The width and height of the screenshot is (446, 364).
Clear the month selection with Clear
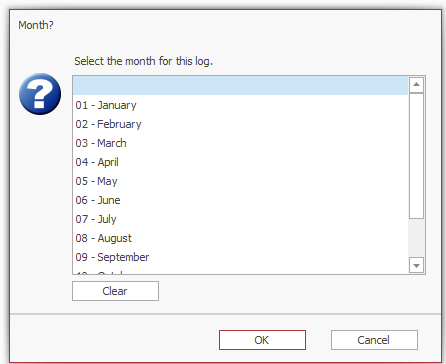pos(115,291)
